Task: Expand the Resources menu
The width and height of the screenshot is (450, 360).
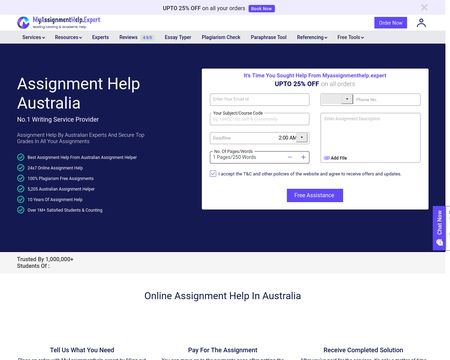Action: click(x=68, y=37)
